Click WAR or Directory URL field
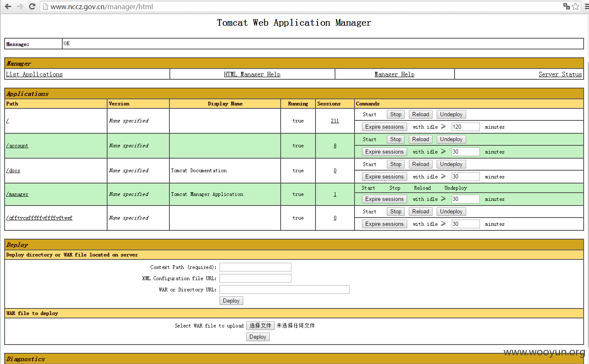The image size is (589, 364). click(x=284, y=289)
